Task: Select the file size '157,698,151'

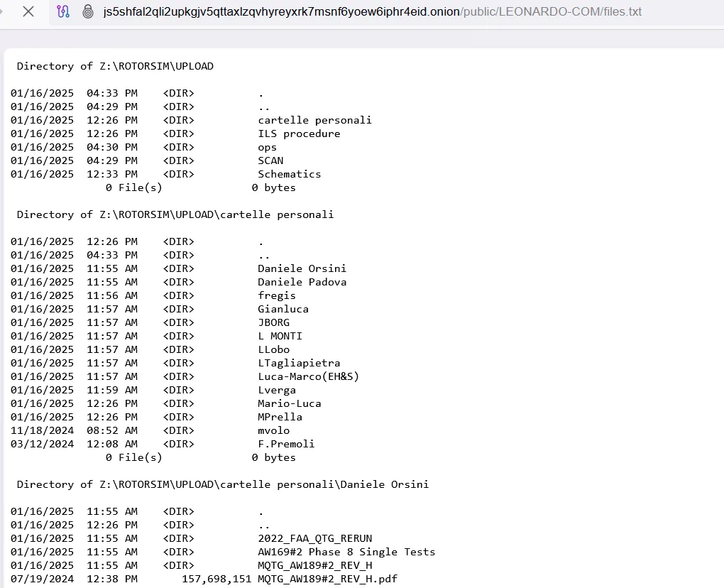Action: (x=216, y=579)
